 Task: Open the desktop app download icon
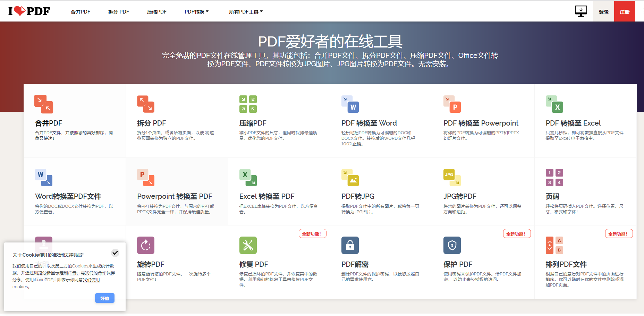coord(581,11)
